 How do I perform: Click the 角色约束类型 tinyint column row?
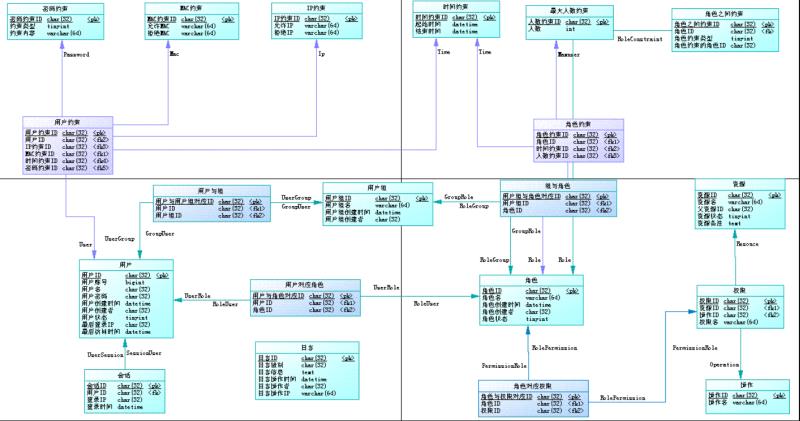(724, 38)
